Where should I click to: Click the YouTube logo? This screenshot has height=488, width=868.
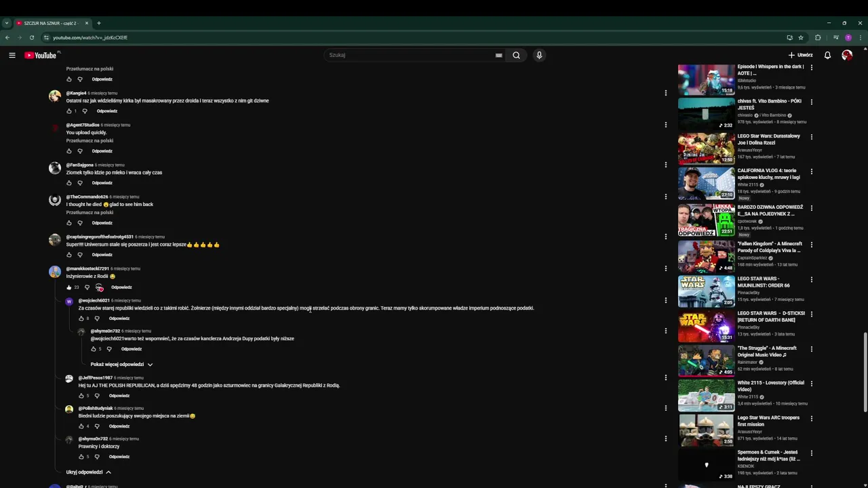tap(41, 55)
